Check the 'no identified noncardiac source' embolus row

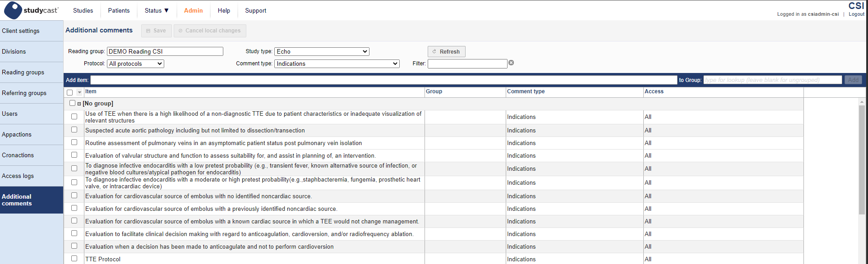coord(74,196)
